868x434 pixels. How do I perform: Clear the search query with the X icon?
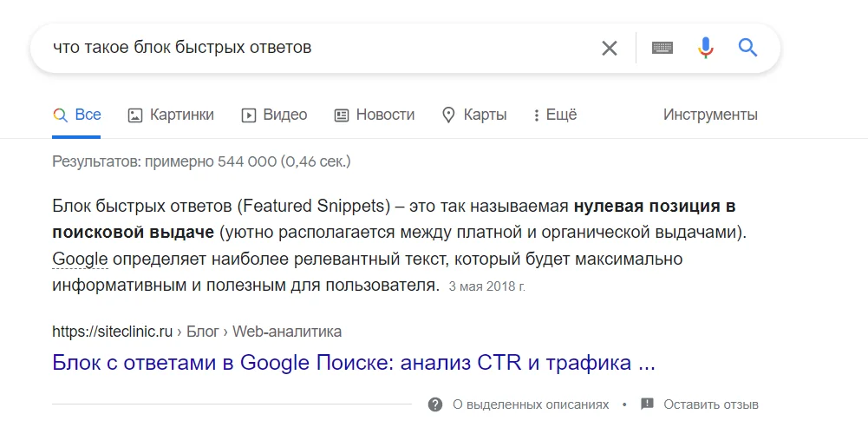(x=610, y=48)
